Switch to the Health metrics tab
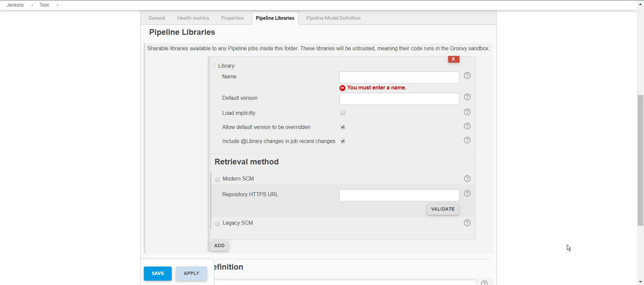This screenshot has width=644, height=285. click(193, 18)
